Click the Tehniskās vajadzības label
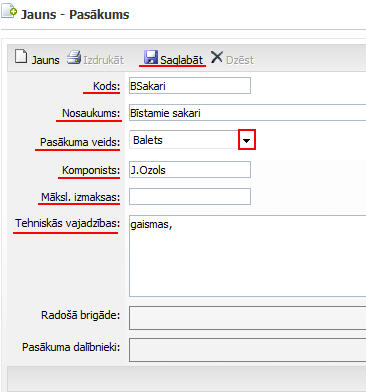 pos(67,223)
